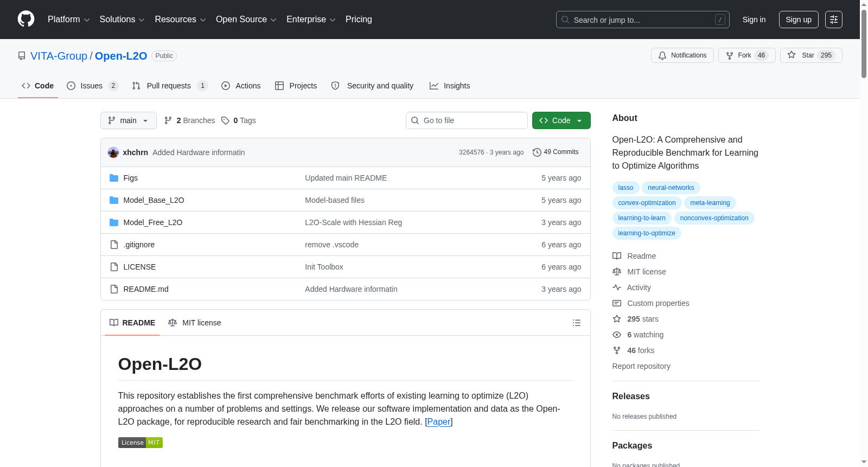Expand the Enterprise menu
The width and height of the screenshot is (868, 467).
[x=311, y=20]
